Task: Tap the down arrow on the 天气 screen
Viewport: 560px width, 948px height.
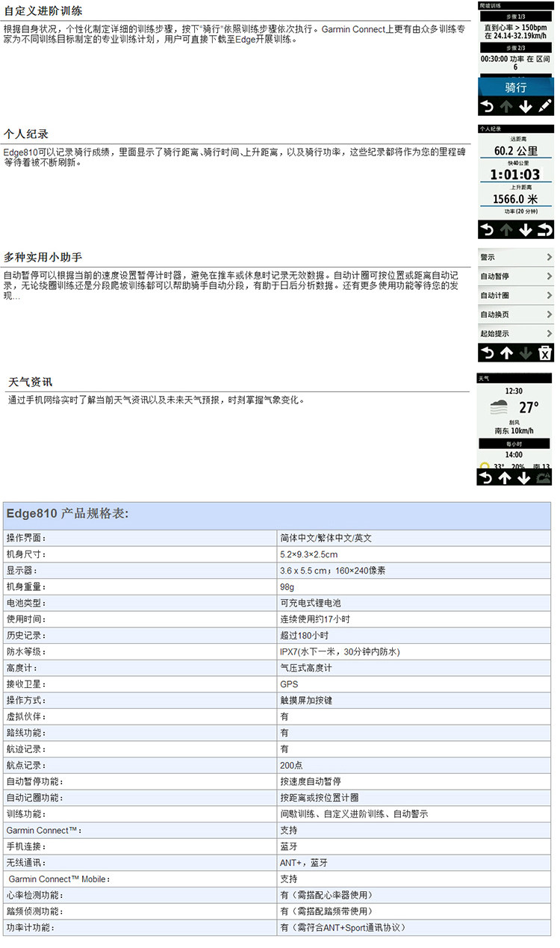Action: [524, 478]
